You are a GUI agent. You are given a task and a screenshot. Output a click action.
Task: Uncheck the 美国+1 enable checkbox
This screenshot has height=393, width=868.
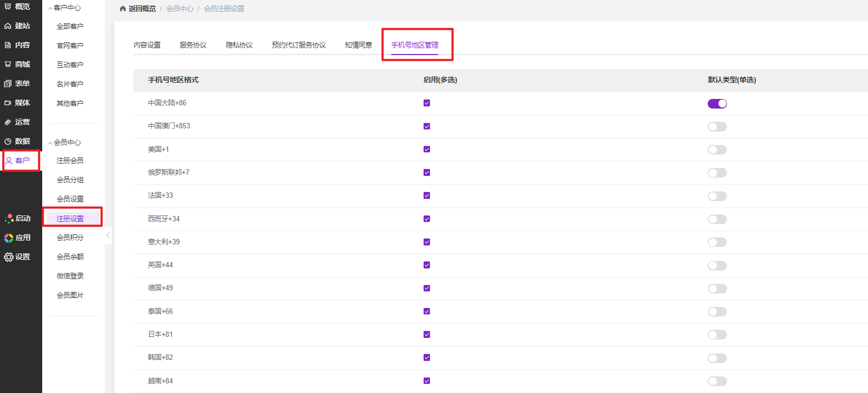427,149
